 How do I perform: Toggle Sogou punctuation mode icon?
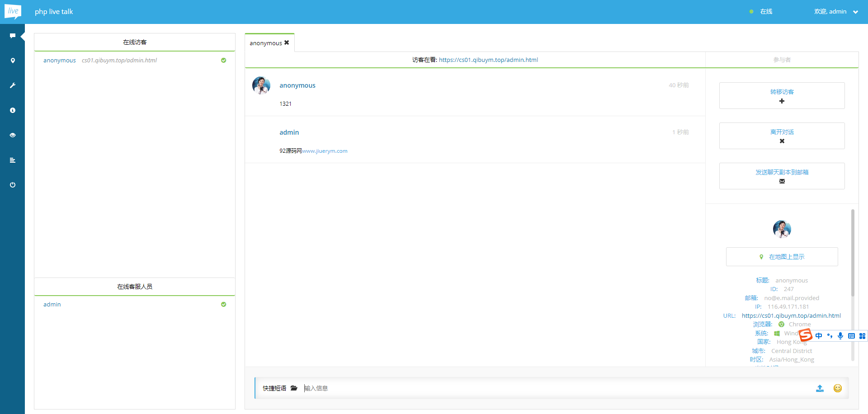tap(830, 336)
